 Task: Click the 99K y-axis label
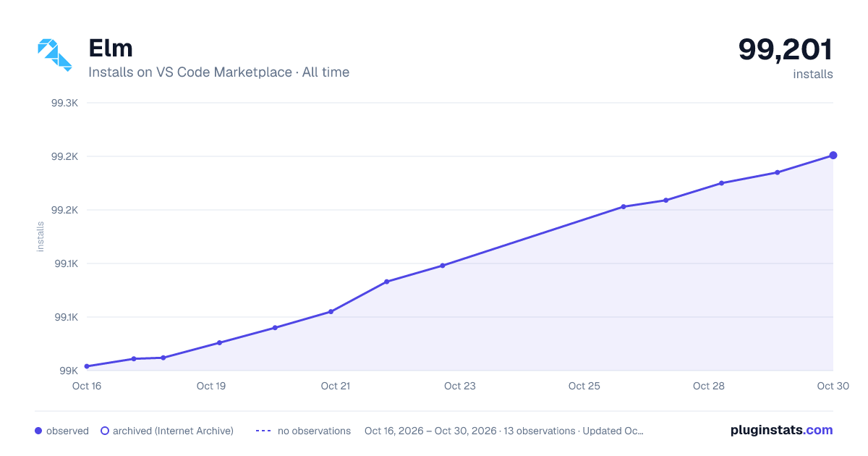(69, 371)
